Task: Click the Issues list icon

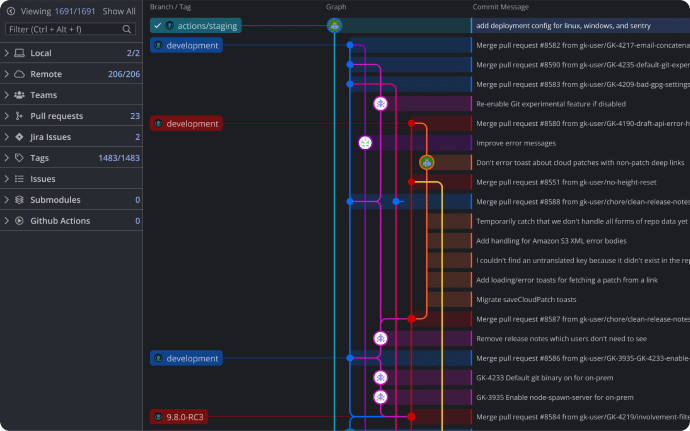Action: [x=19, y=179]
